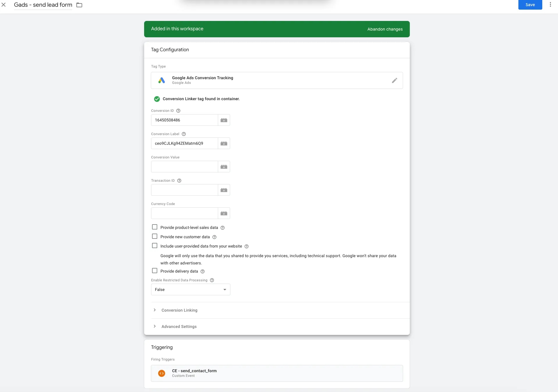The height and width of the screenshot is (392, 558).
Task: Click the green Conversion Linker checkmark icon
Action: pos(157,99)
